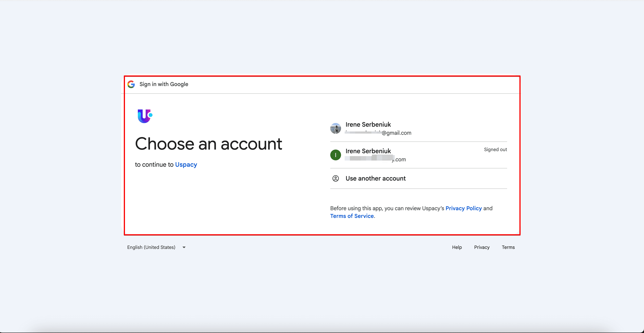The height and width of the screenshot is (333, 644).
Task: Choose the signed-out Irene Serbeniuk account
Action: pos(419,155)
